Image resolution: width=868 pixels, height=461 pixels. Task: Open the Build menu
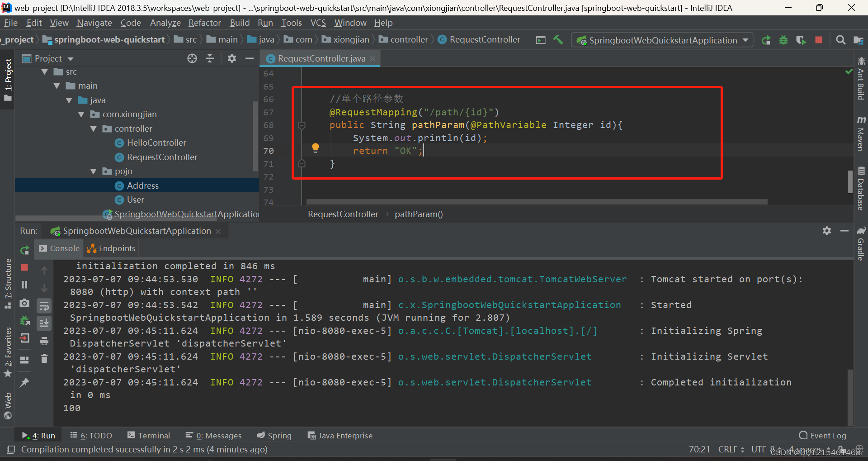point(240,23)
